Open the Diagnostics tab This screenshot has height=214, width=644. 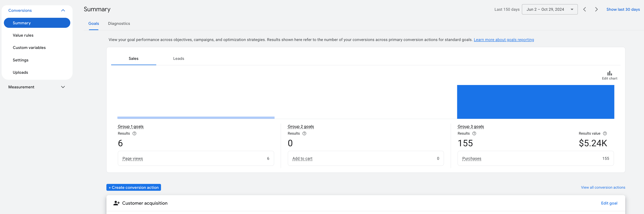pos(119,23)
